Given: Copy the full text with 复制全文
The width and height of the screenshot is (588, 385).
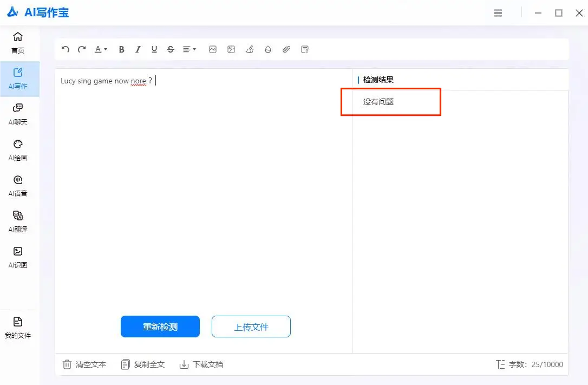Looking at the screenshot, I should pyautogui.click(x=143, y=364).
